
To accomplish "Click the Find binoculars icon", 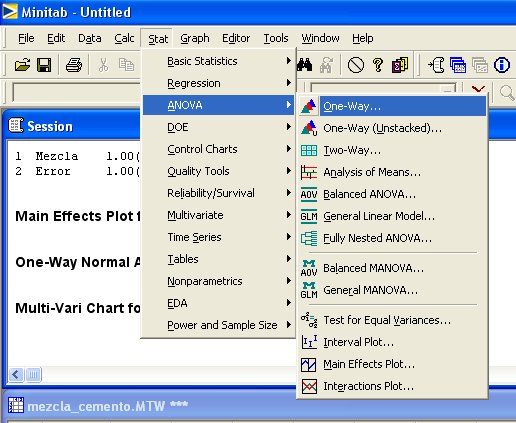I will [x=305, y=65].
